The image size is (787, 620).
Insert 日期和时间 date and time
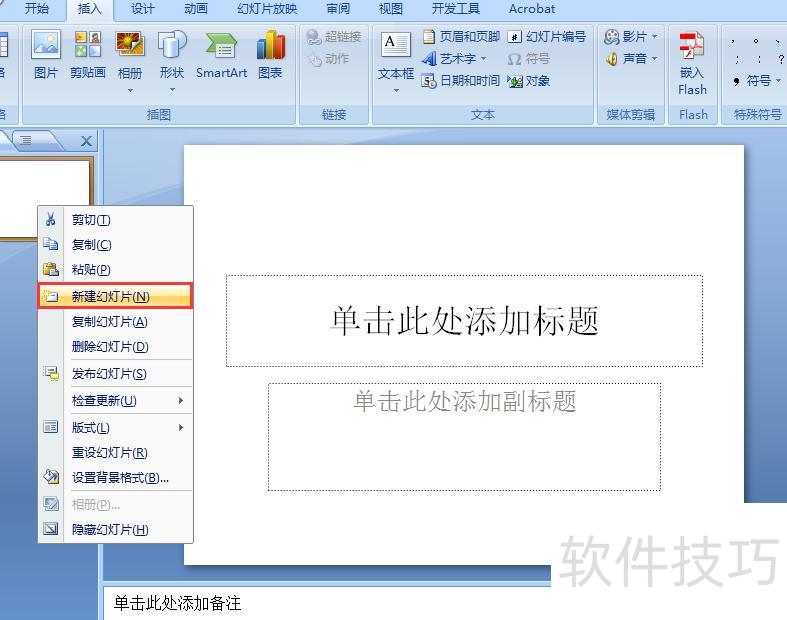[461, 80]
